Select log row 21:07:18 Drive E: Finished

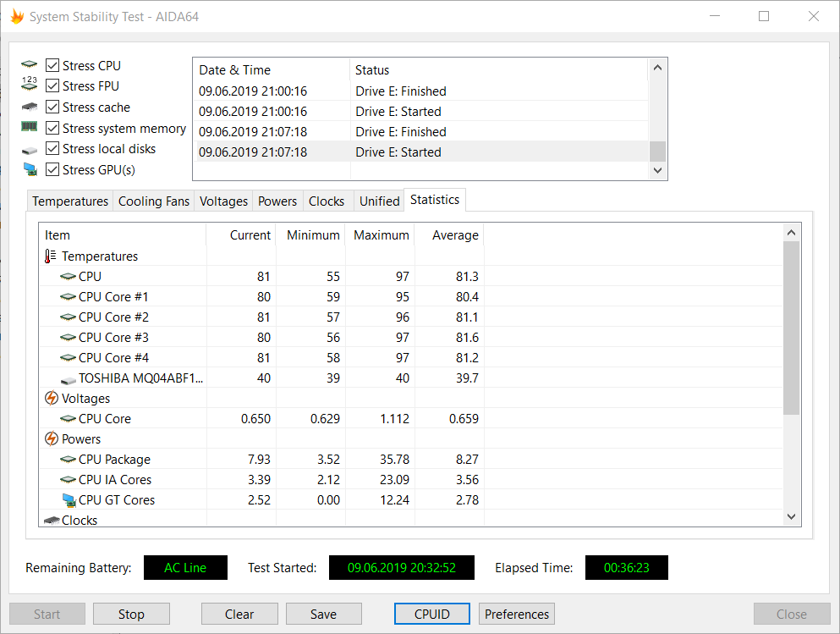click(x=420, y=132)
